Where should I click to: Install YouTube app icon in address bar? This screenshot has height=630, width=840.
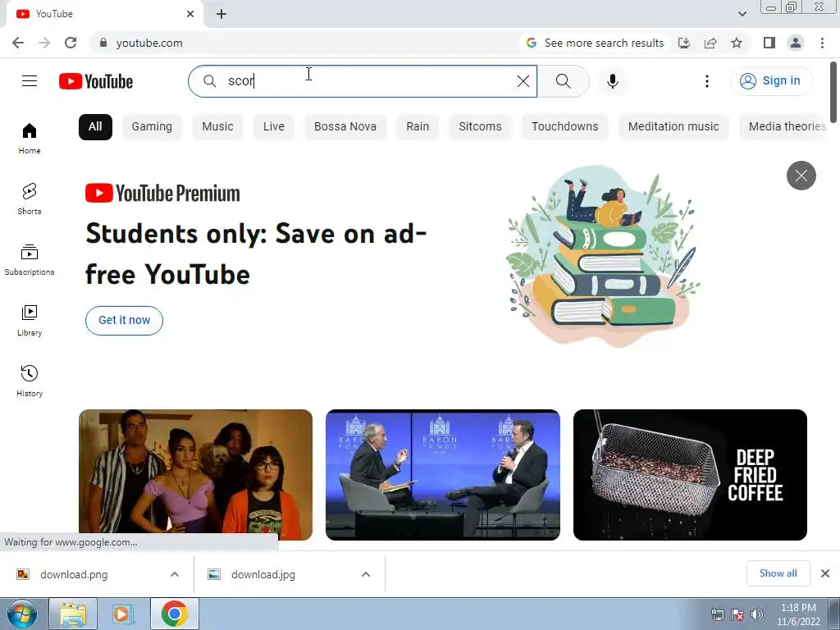pos(684,43)
